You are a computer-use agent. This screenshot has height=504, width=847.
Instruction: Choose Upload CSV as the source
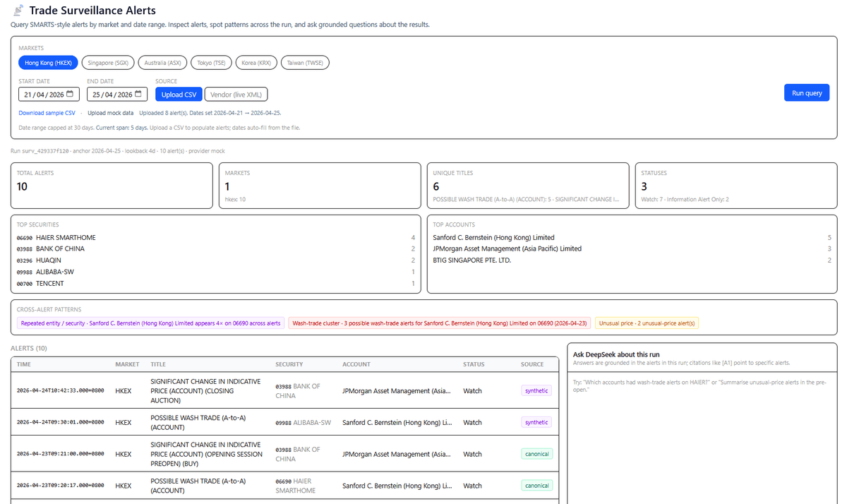(x=179, y=95)
